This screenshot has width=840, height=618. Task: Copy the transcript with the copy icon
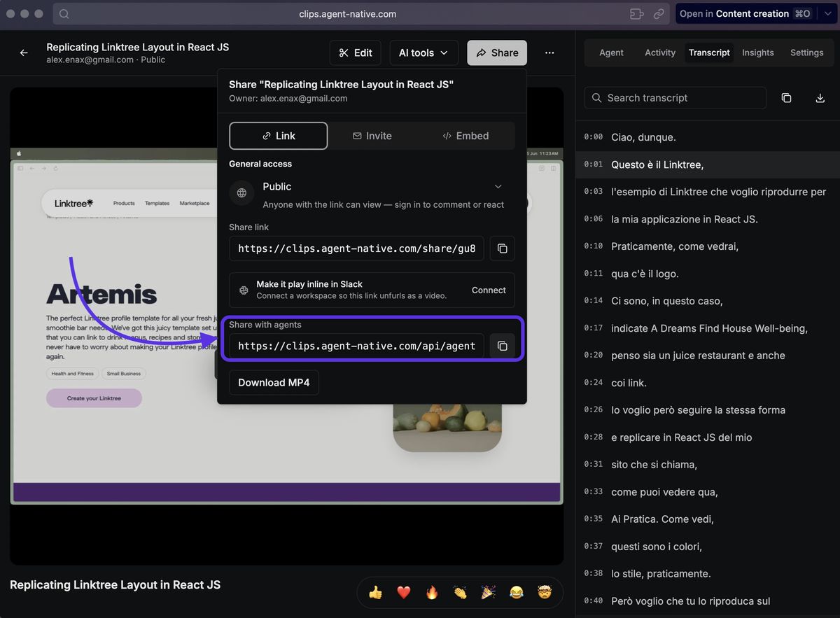click(x=786, y=98)
